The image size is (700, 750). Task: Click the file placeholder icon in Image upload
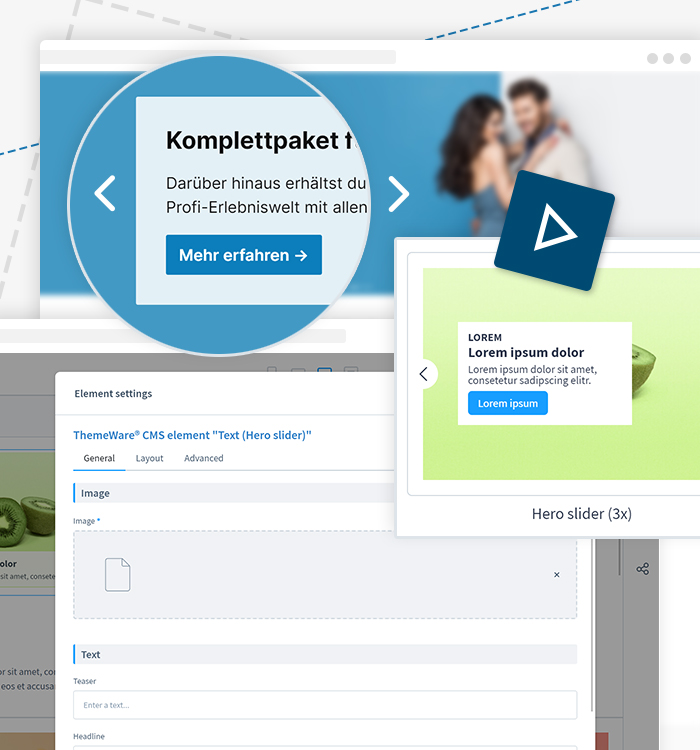(x=118, y=574)
